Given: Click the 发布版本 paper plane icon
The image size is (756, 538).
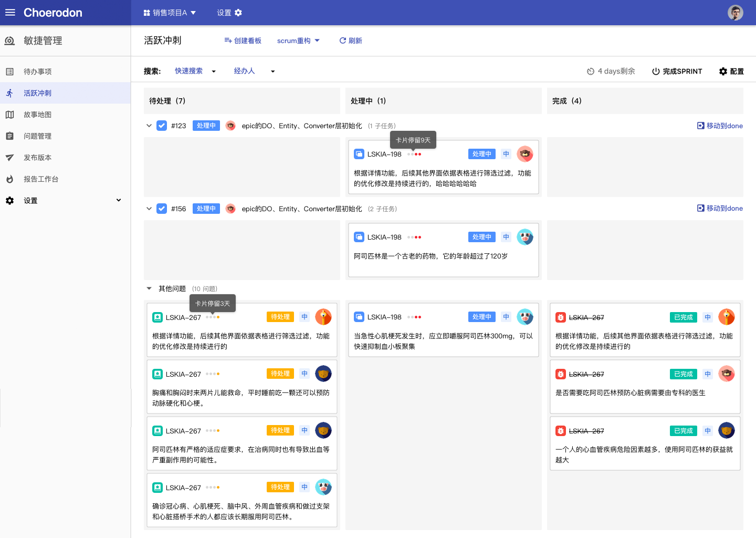Looking at the screenshot, I should (9, 158).
